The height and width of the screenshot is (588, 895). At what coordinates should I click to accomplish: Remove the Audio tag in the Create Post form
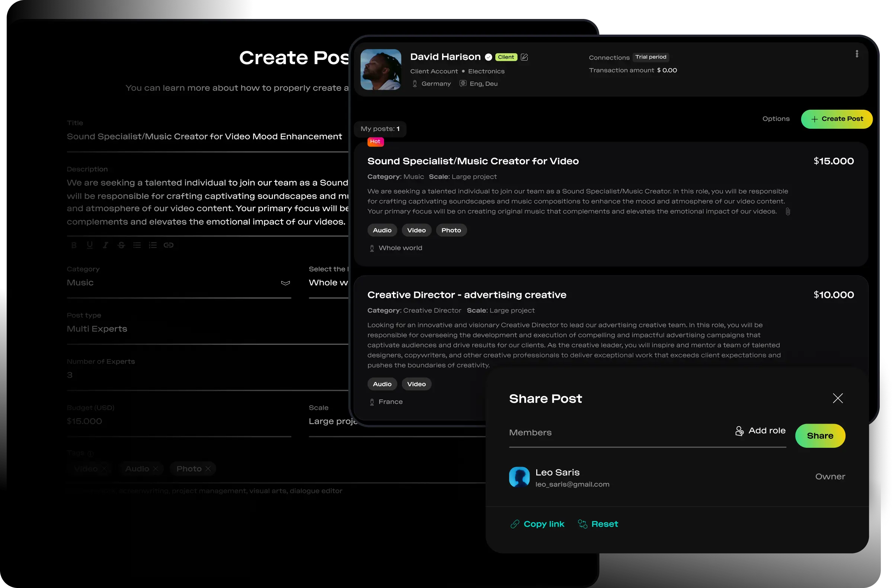click(155, 469)
